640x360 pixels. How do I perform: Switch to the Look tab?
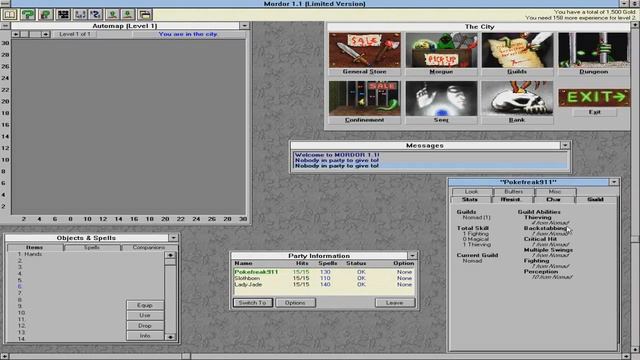click(471, 191)
